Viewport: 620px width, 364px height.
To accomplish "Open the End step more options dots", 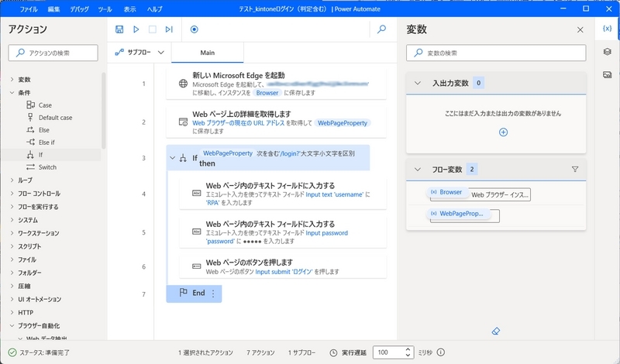I will [213, 294].
